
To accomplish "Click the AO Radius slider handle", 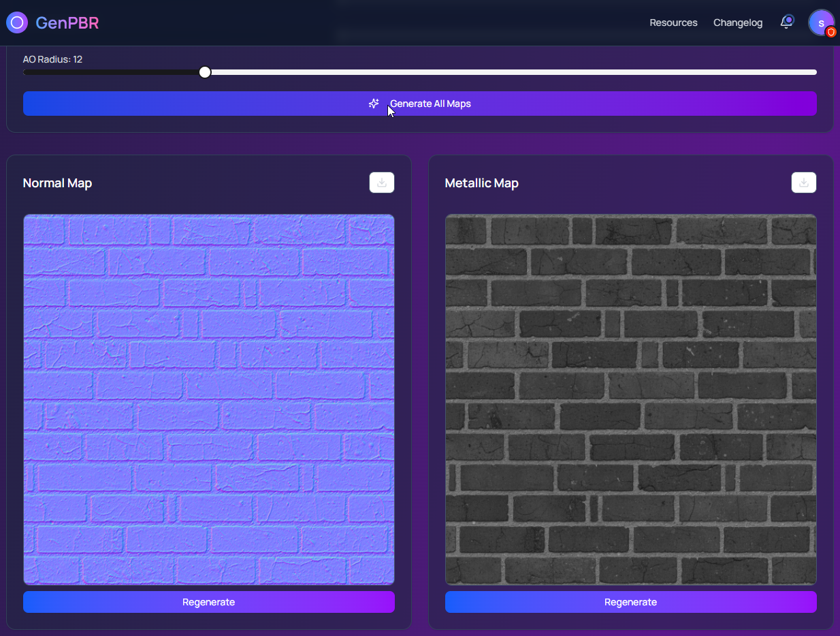I will 205,72.
